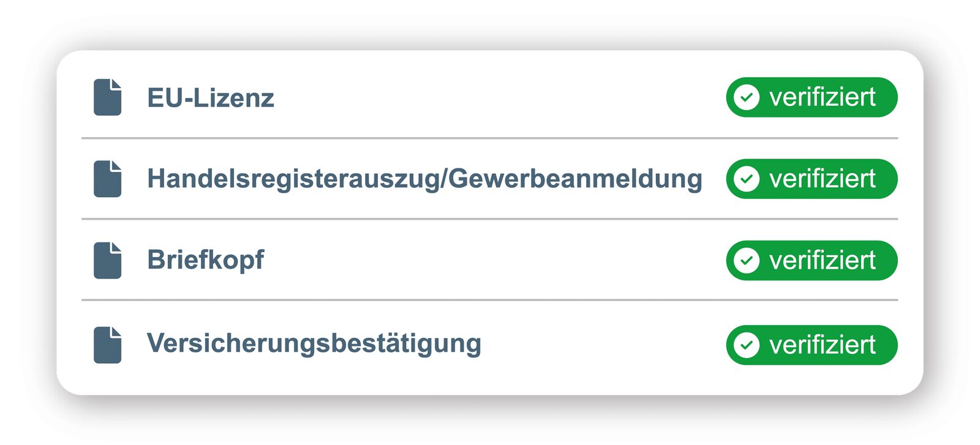This screenshot has height=445, width=980.
Task: Open the Briefkopf entry label
Action: pyautogui.click(x=205, y=260)
